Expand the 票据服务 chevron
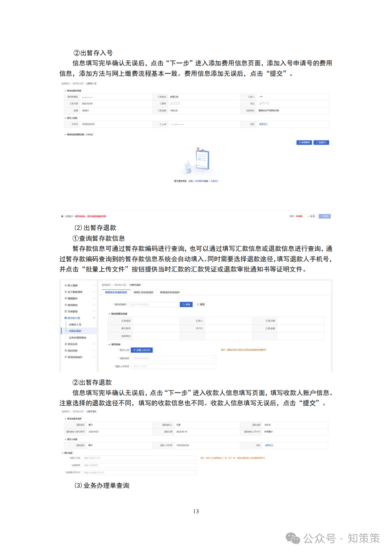 tap(94, 299)
